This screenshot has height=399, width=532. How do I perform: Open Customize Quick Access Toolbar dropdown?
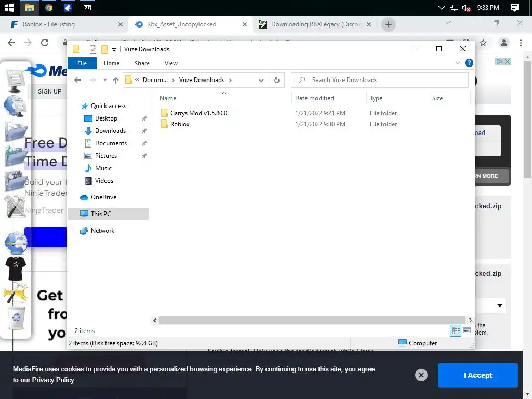(x=114, y=50)
